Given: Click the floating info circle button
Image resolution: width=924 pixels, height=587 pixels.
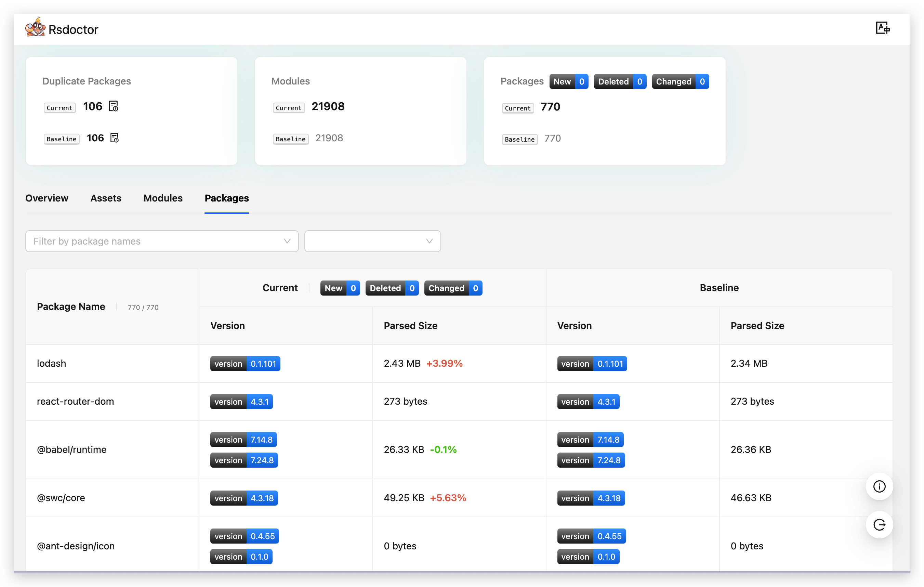Looking at the screenshot, I should pyautogui.click(x=879, y=486).
